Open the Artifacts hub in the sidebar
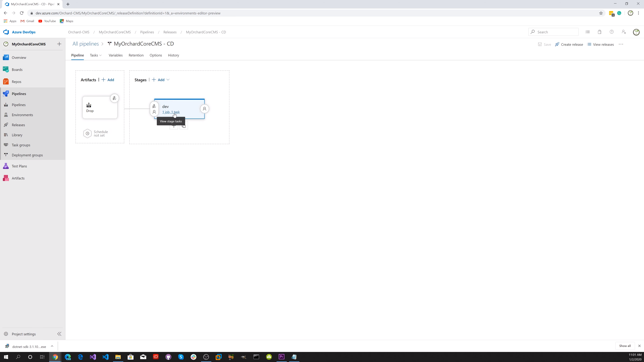 18,178
